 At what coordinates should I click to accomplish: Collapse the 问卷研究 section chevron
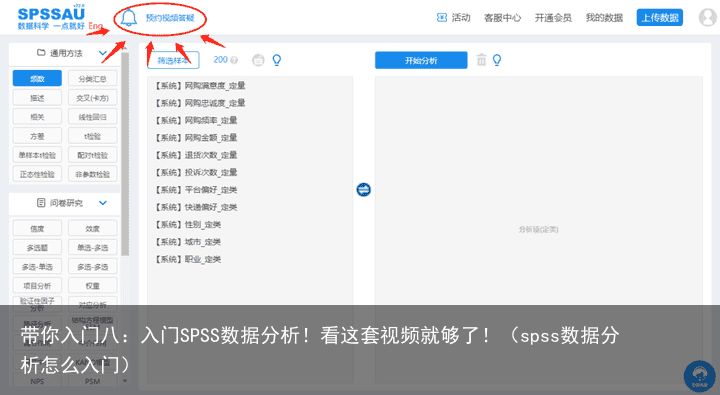click(103, 203)
